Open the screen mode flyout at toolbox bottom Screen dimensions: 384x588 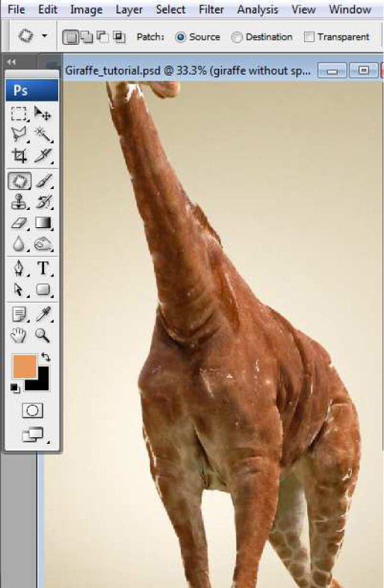34,435
